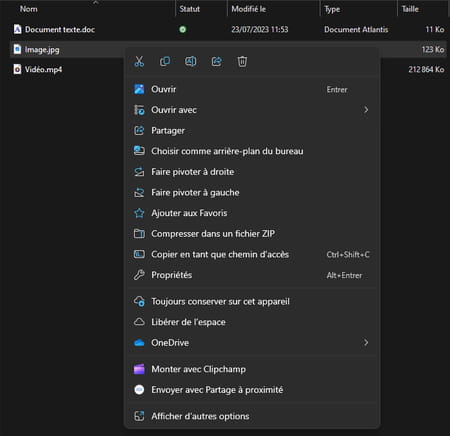Screen dimensions: 450x436
Task: Select Faire pivoter à gauche
Action: click(x=252, y=193)
